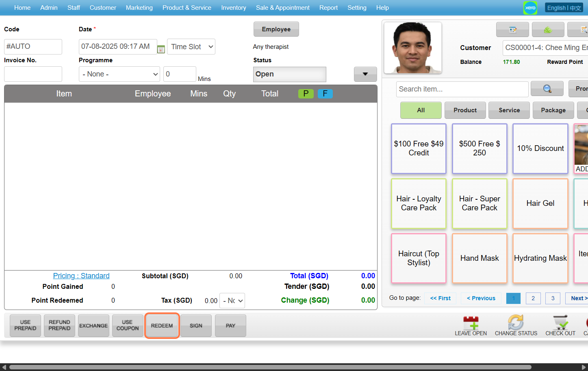Click the magnifier search item button
Viewport: 588px width, 371px height.
pyautogui.click(x=547, y=89)
